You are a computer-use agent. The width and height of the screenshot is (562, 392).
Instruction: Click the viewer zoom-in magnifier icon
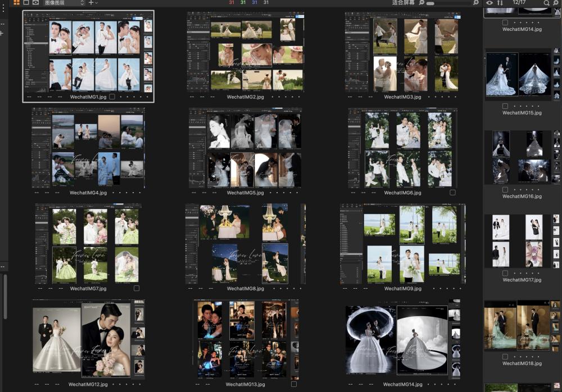coord(475,3)
